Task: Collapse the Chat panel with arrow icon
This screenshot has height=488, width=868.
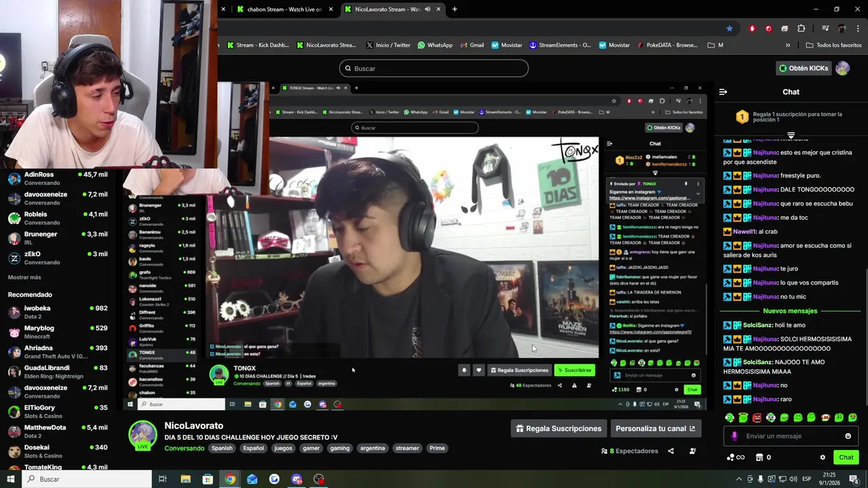Action: tap(723, 91)
